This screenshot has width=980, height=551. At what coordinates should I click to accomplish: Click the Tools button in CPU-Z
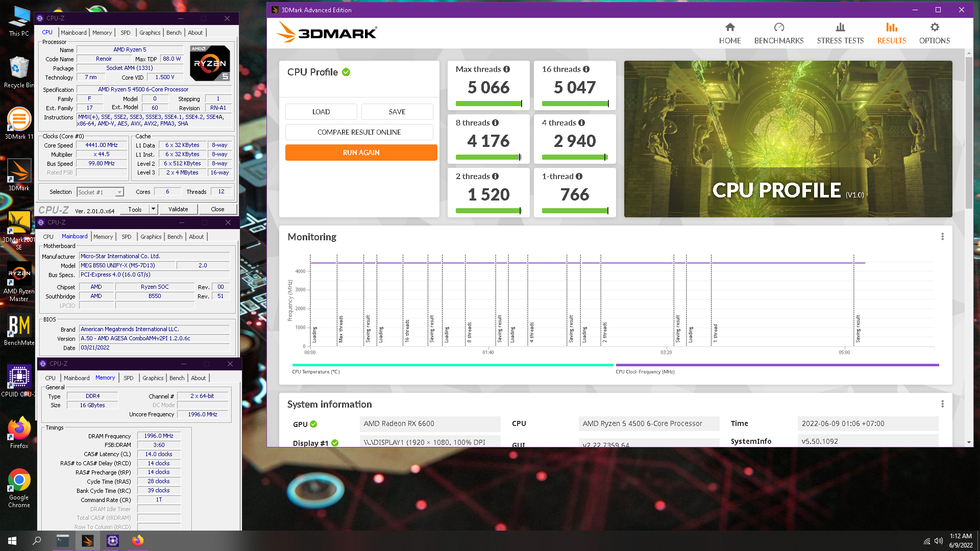(135, 209)
